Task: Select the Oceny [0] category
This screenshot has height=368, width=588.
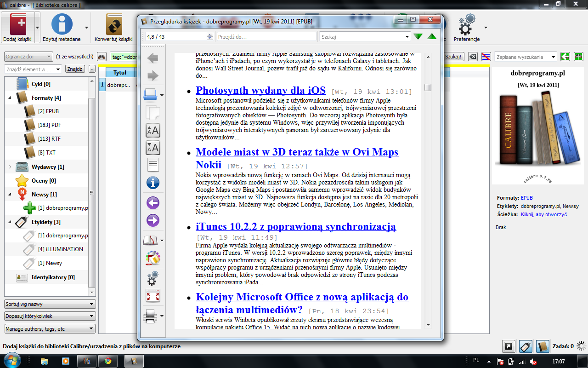Action: point(44,181)
